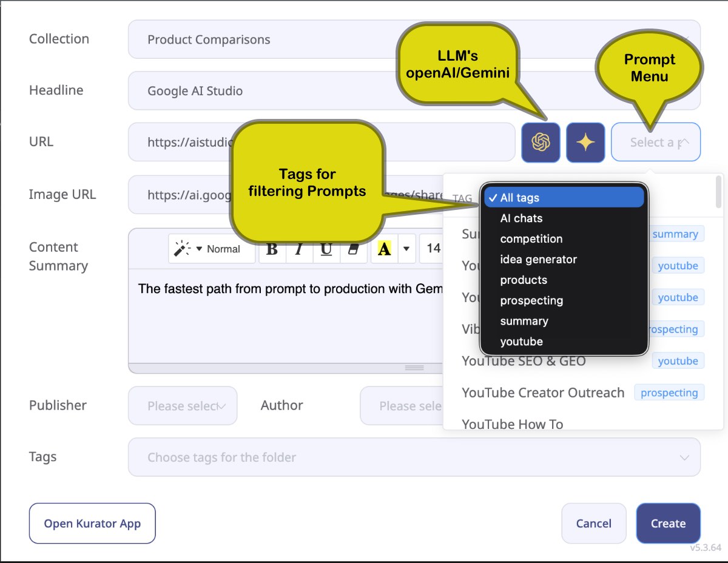This screenshot has width=728, height=563.
Task: Select summary in the tag filter list
Action: tap(564, 322)
